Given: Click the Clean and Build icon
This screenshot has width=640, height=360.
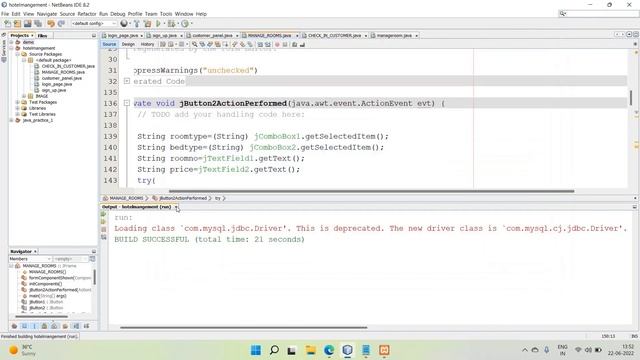Looking at the screenshot, I should (x=147, y=24).
